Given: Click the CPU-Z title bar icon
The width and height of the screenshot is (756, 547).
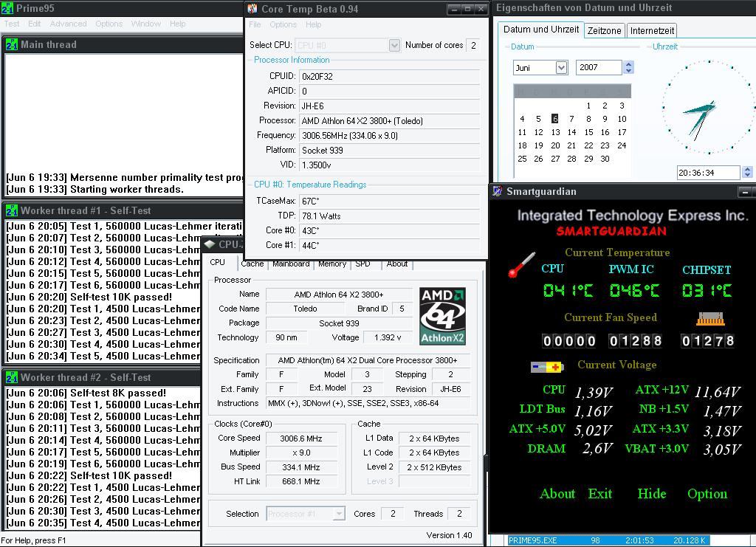Looking at the screenshot, I should coord(209,244).
